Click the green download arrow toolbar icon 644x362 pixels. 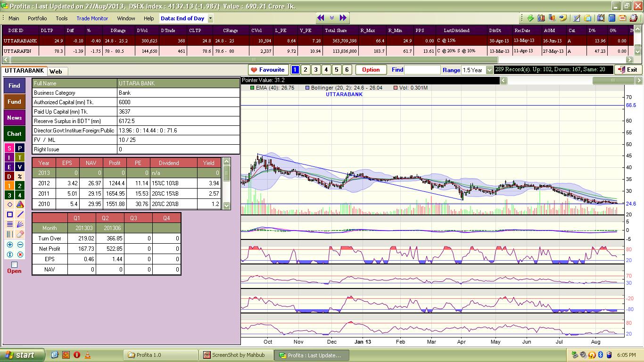530,18
